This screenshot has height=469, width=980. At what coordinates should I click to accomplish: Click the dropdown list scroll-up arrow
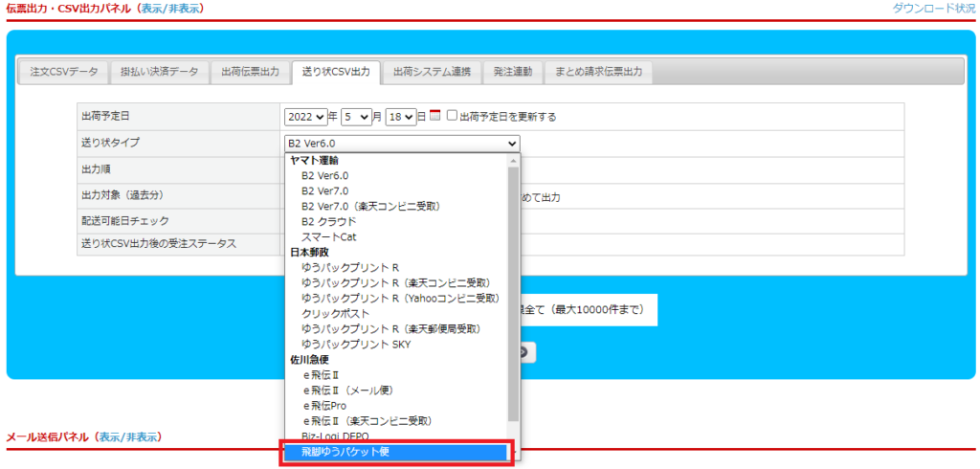click(514, 160)
